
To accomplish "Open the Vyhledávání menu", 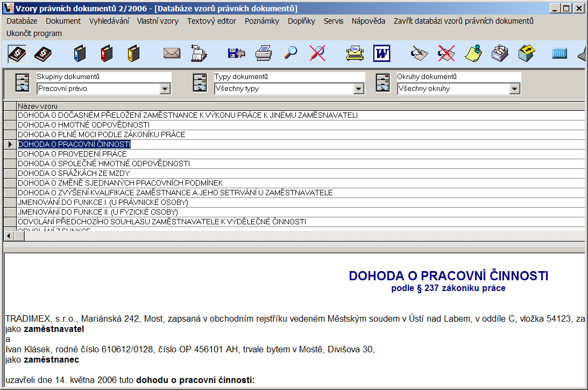I will tap(109, 21).
